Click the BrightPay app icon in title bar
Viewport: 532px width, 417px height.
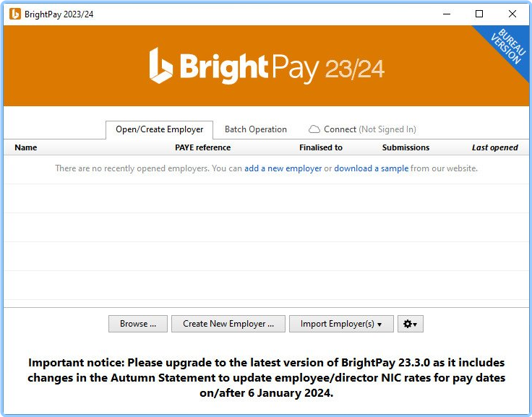pos(15,14)
